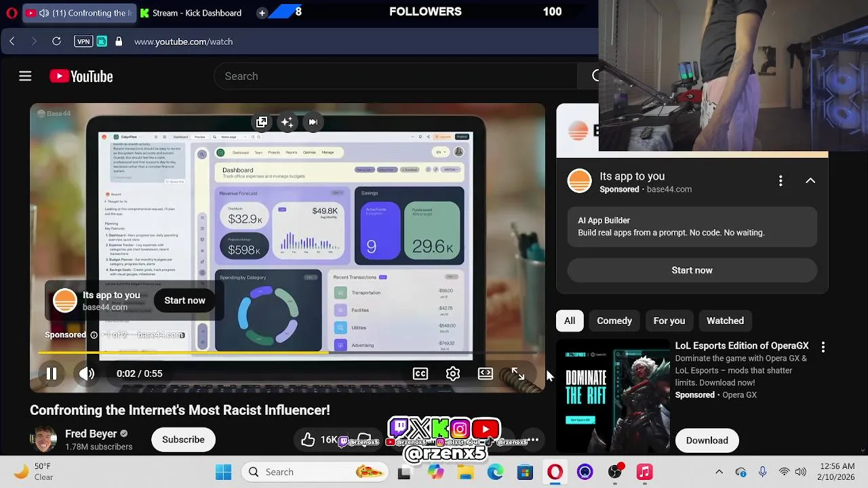
Task: Open options menu for OperaGX ad
Action: [x=823, y=347]
